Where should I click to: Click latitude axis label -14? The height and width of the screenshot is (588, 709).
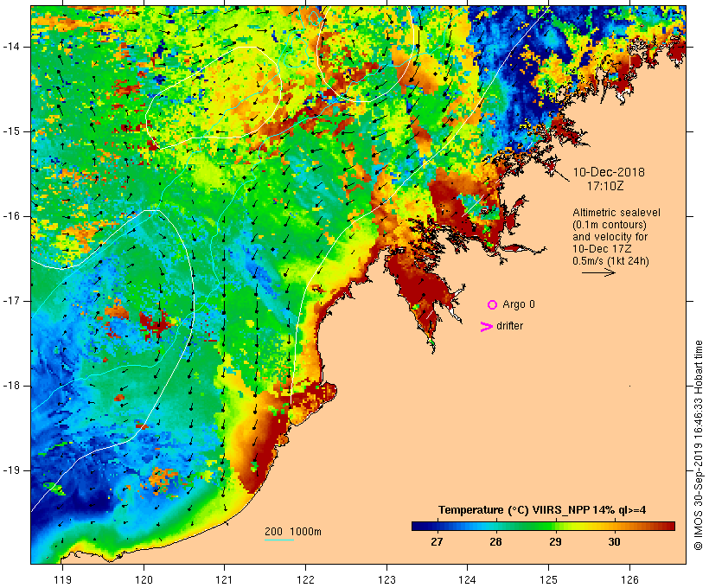click(x=11, y=47)
